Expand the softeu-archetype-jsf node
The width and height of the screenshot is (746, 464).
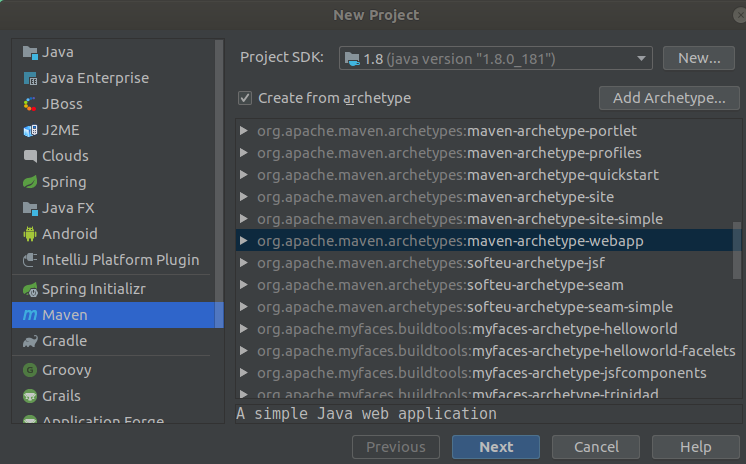[x=244, y=263]
